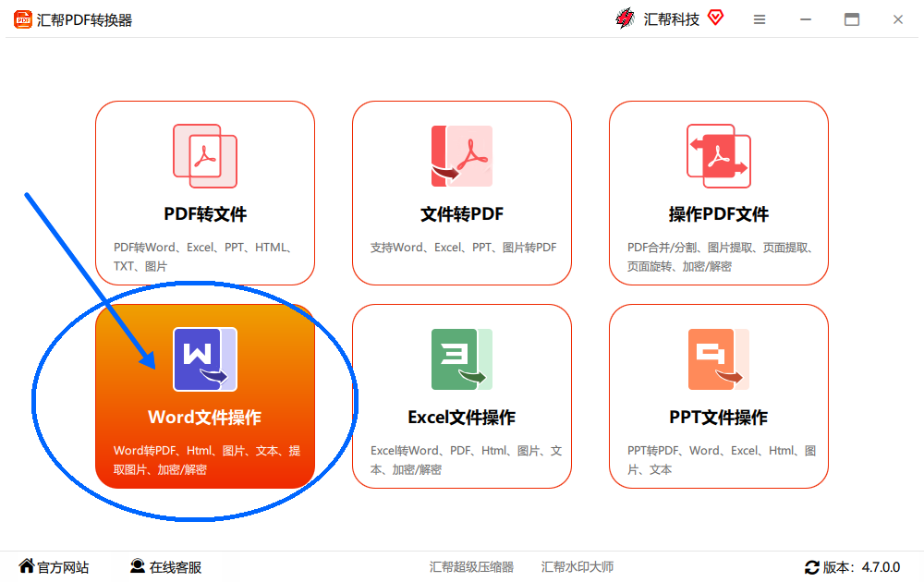Screen dimensions: 924x582
Task: Click the 汇帮PDF转换器 app logo
Action: [23, 19]
